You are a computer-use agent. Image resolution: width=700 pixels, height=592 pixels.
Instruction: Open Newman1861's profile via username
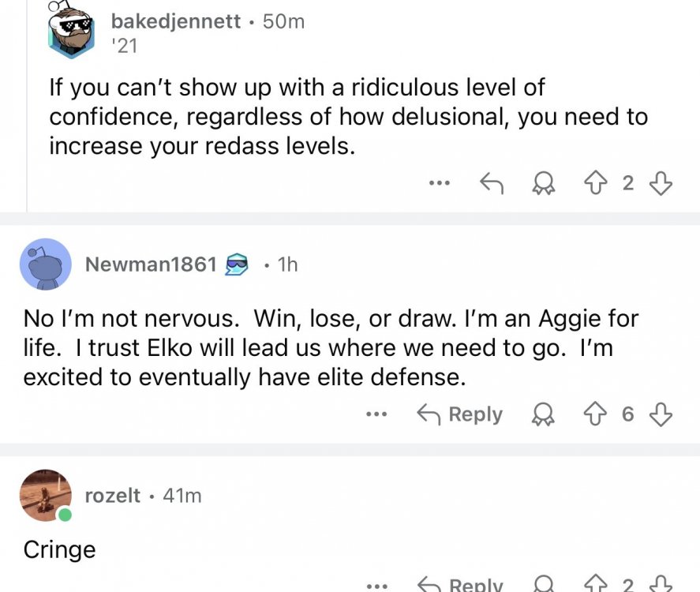click(x=150, y=264)
